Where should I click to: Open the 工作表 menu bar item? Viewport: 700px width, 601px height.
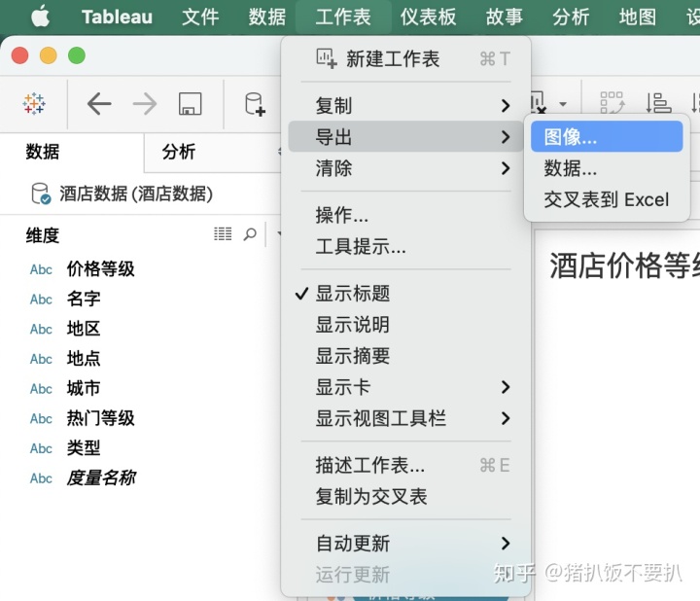point(343,17)
